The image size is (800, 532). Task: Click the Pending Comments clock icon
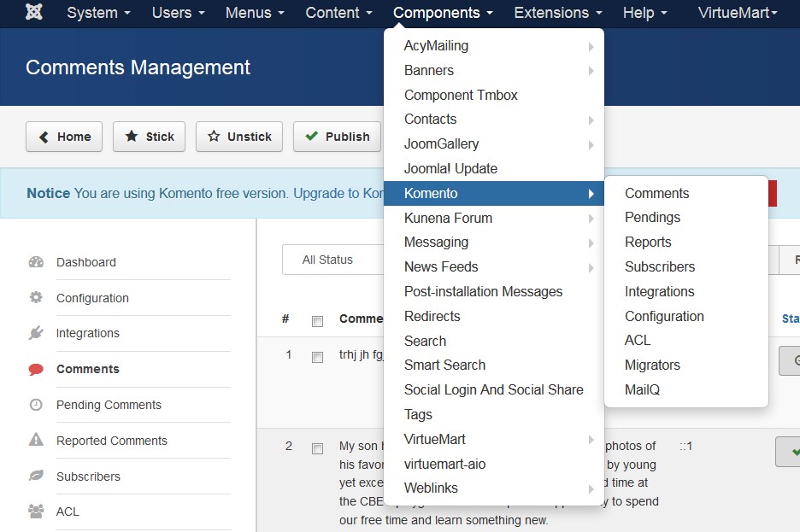pos(36,405)
